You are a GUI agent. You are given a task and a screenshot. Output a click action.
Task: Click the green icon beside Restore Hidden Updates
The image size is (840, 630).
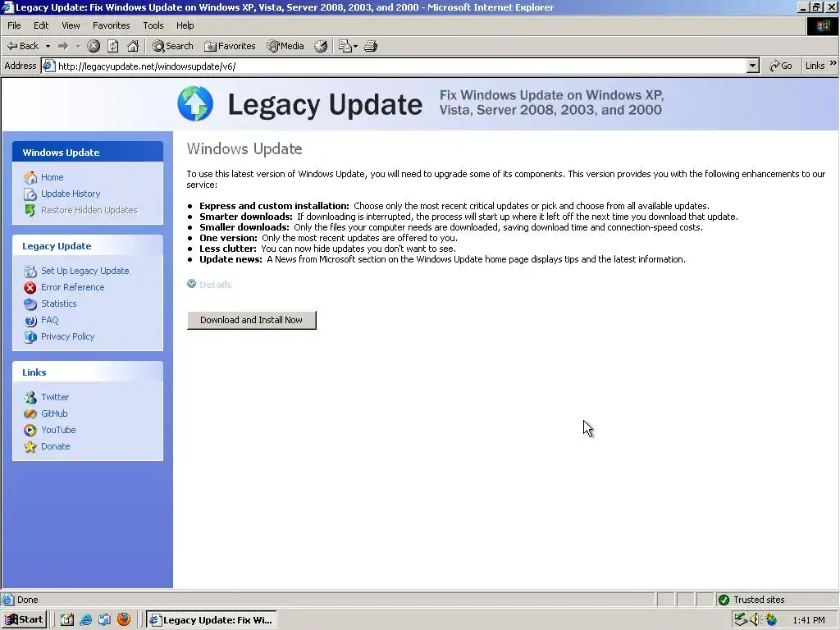[x=30, y=210]
